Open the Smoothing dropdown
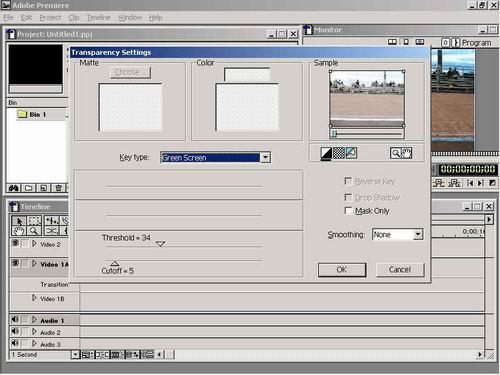 click(418, 234)
